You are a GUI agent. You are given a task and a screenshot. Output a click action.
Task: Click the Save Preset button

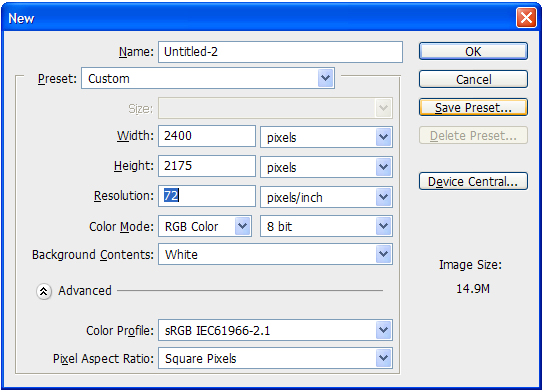point(473,107)
